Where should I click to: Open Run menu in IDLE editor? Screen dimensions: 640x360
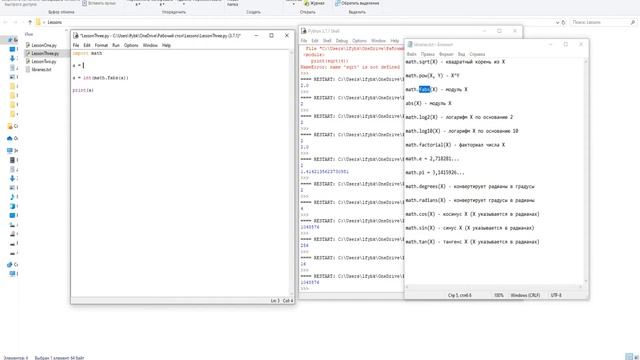(116, 45)
